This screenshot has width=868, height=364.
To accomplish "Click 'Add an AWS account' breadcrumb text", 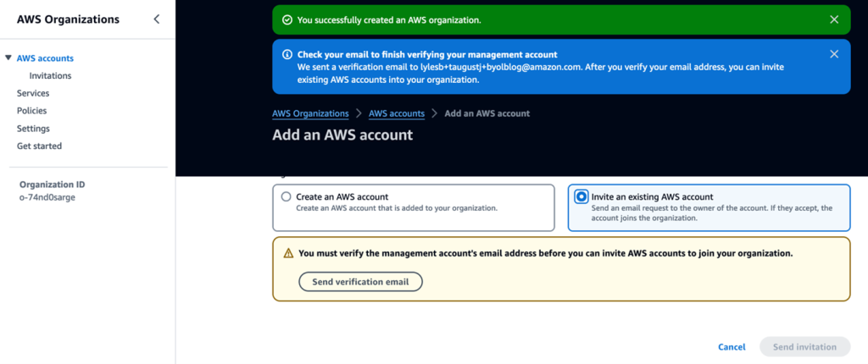I will click(487, 113).
